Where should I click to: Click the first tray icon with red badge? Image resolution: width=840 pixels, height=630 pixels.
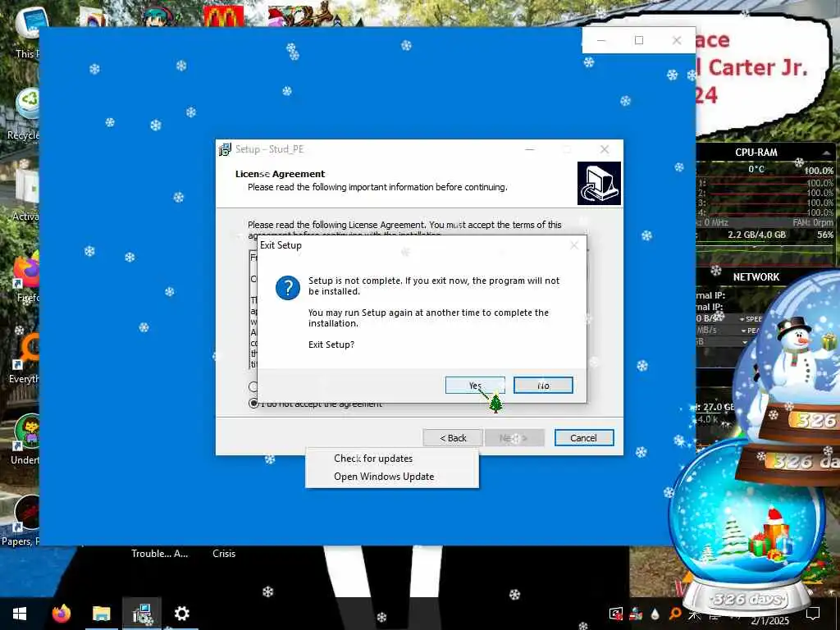616,614
